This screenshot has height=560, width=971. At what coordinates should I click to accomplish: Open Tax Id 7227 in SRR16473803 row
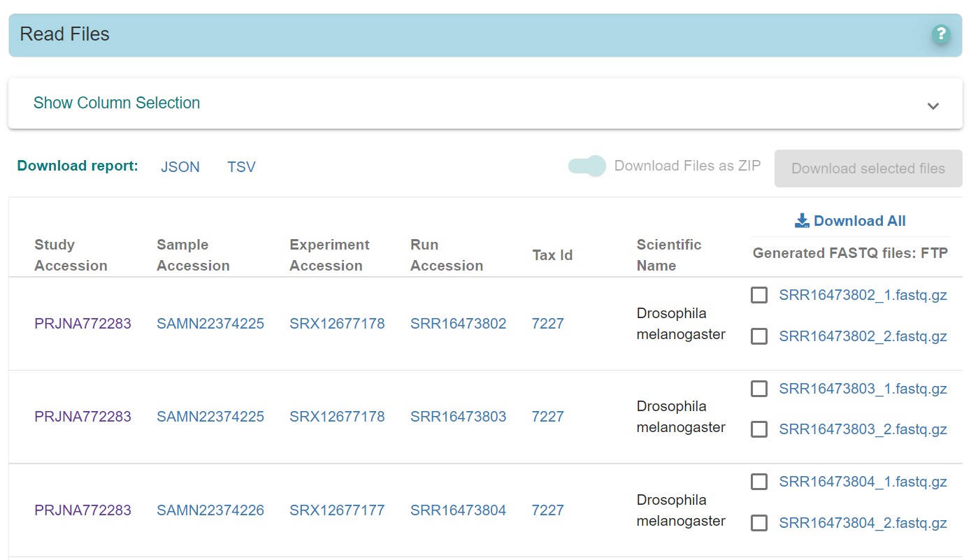tap(547, 417)
